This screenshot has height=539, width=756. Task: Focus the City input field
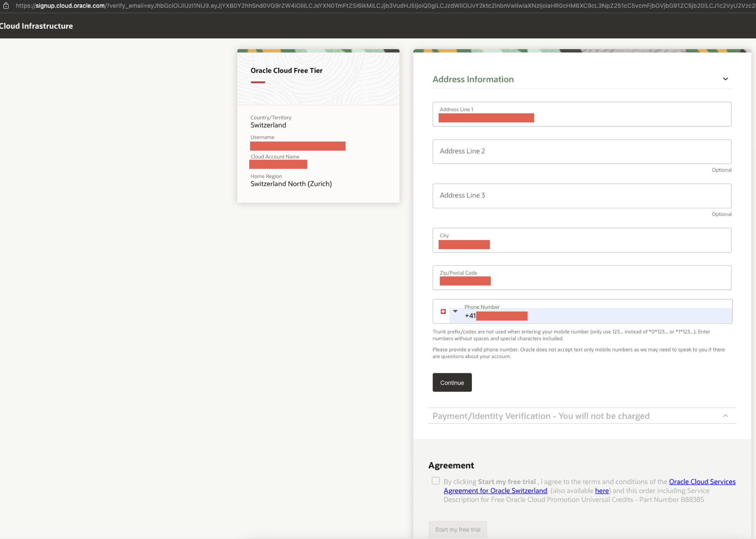[582, 240]
